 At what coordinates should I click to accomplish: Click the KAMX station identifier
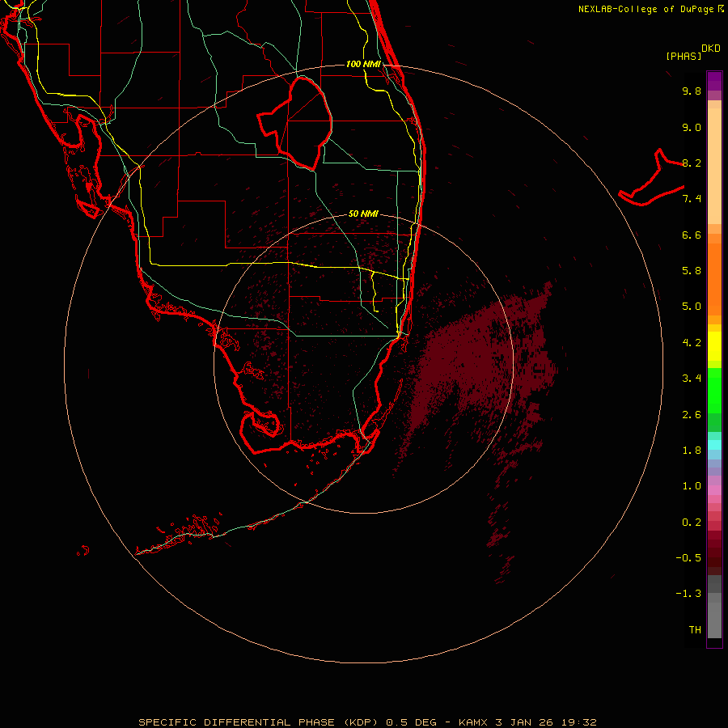(x=473, y=722)
